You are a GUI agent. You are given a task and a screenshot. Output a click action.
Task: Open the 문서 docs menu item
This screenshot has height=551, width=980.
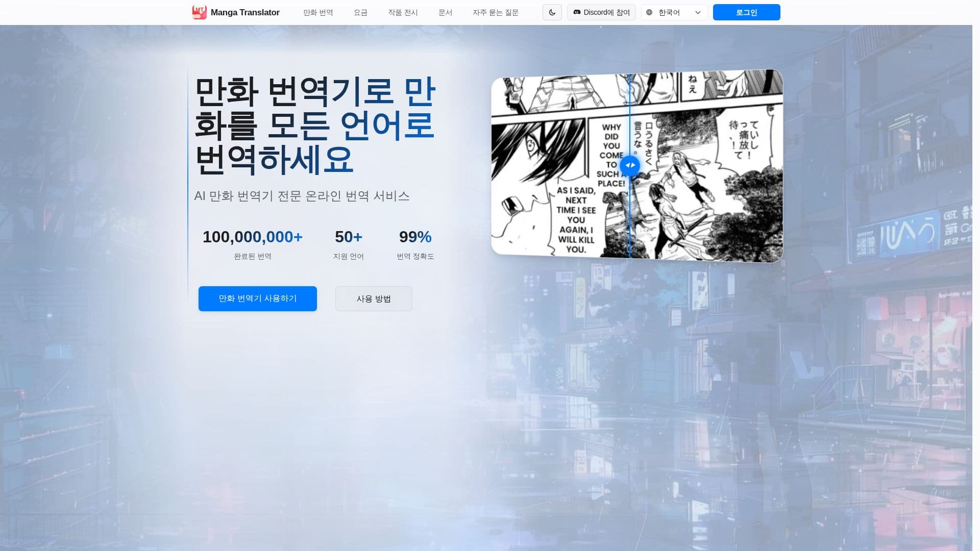pos(445,12)
